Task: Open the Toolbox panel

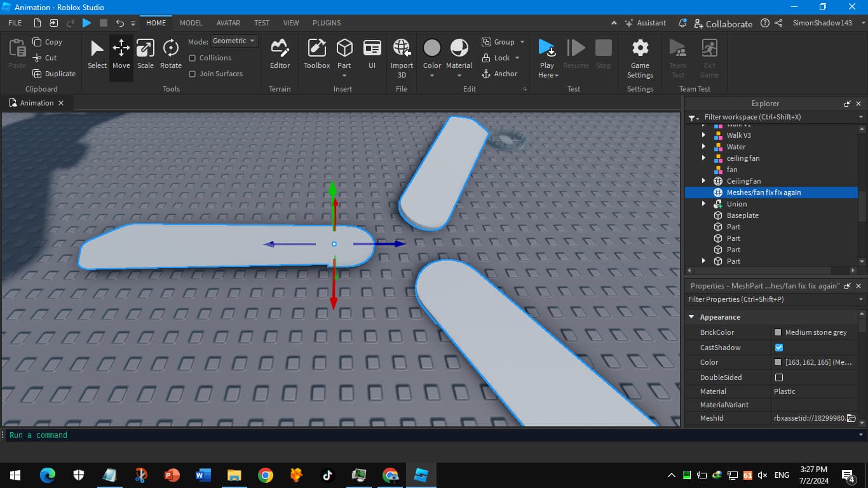Action: tap(316, 55)
